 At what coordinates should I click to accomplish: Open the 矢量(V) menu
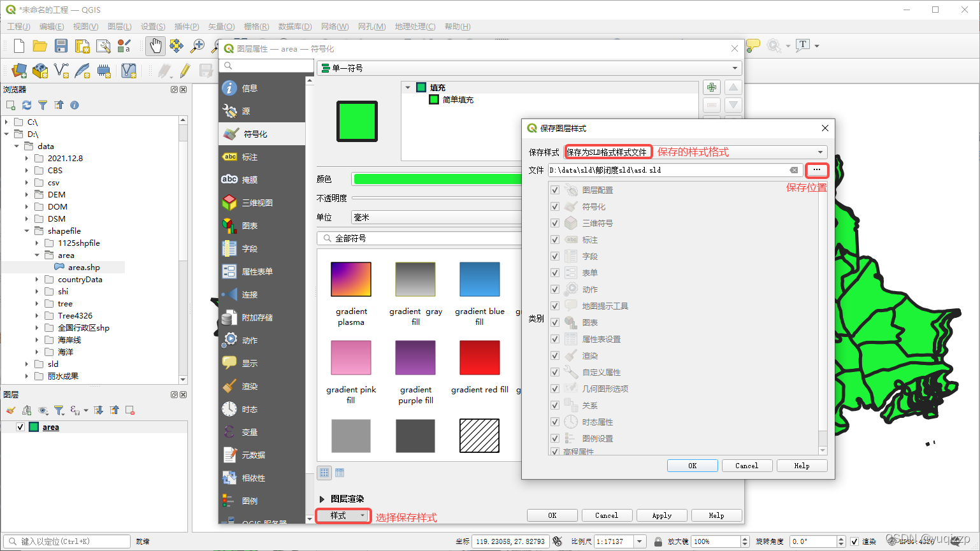[x=220, y=26]
